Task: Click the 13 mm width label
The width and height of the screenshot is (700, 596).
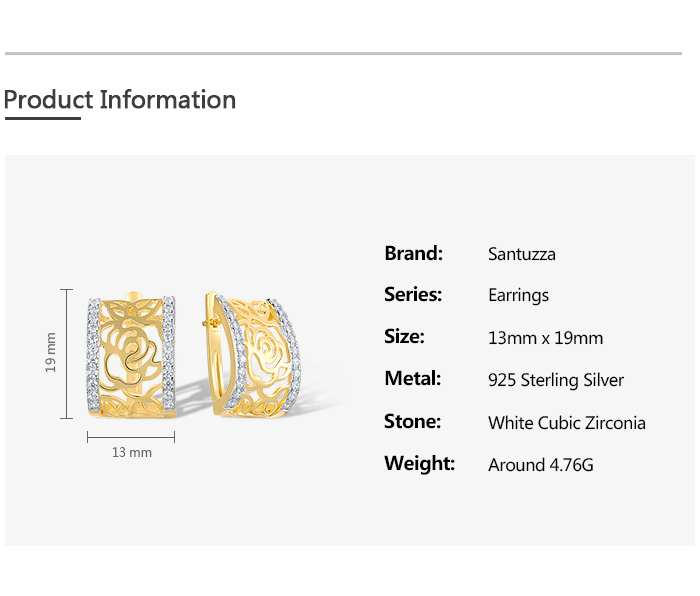Action: pos(131,453)
